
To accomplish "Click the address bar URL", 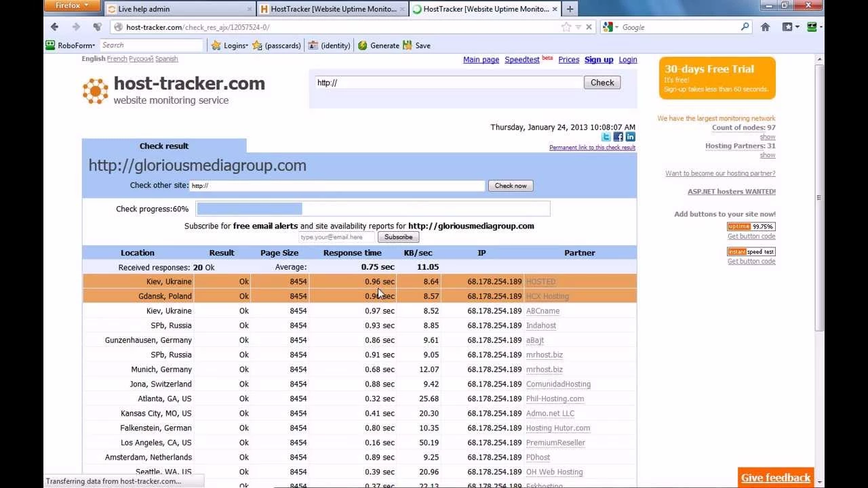I will tap(198, 27).
